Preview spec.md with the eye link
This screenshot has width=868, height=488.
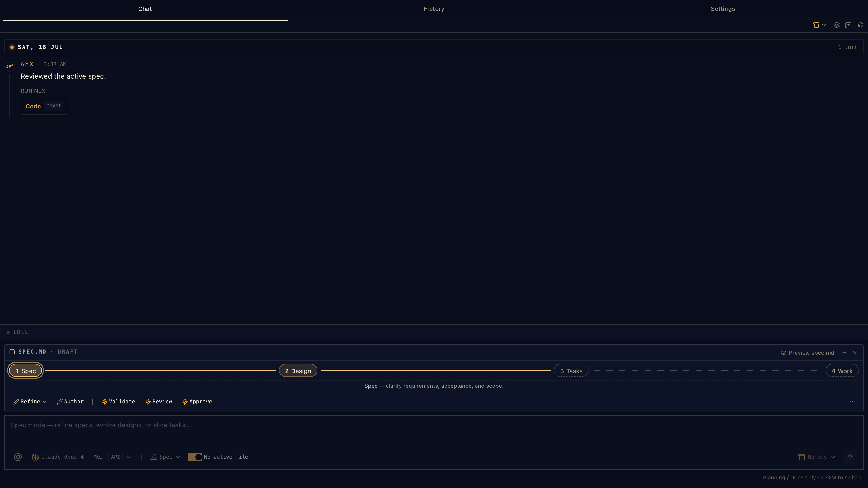click(808, 353)
